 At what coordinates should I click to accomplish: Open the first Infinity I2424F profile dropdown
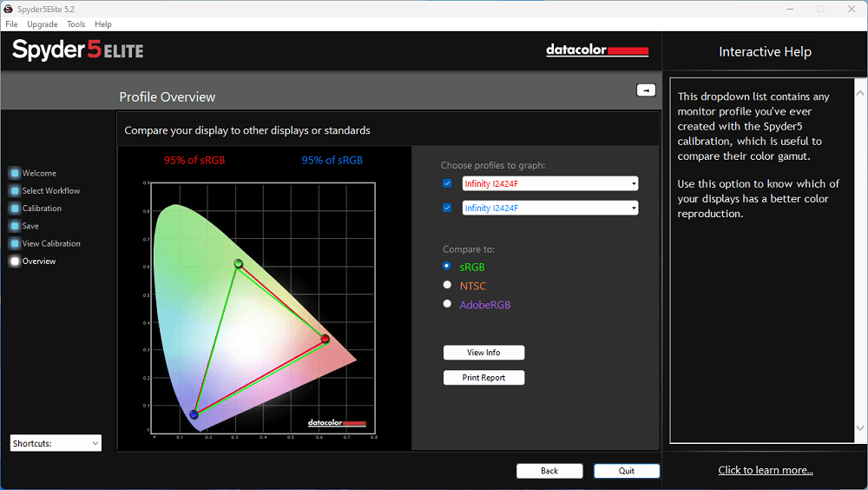click(550, 183)
